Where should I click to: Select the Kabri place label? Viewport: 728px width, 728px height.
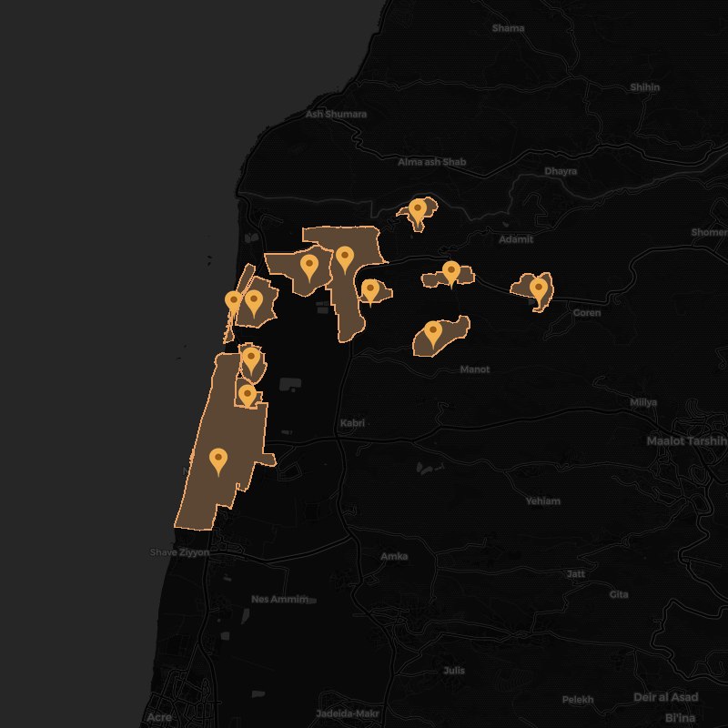[x=351, y=423]
